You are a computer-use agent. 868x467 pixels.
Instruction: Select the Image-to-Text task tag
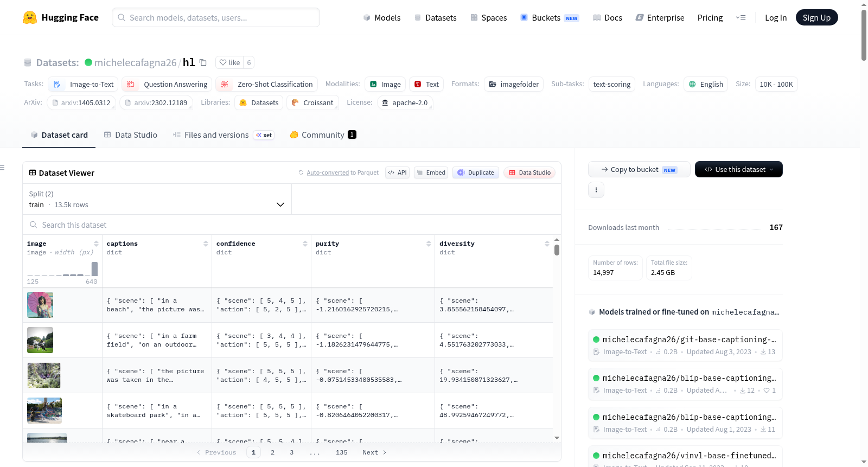click(83, 84)
